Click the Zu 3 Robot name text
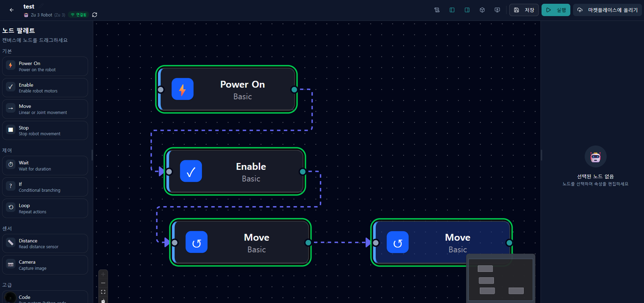The width and height of the screenshot is (644, 303). (41, 15)
